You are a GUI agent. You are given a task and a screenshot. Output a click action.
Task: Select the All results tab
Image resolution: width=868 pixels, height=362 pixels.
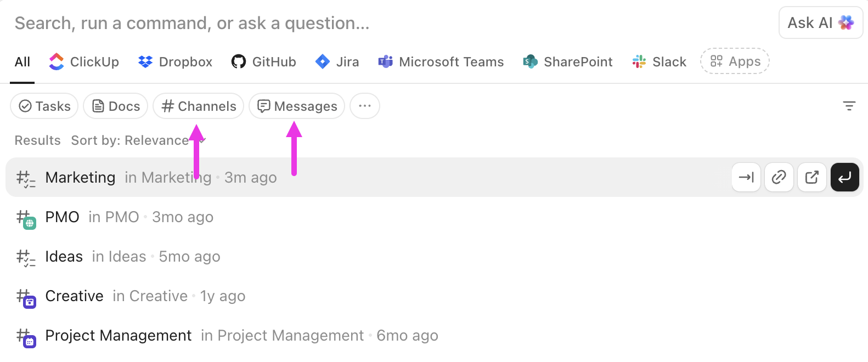pos(22,61)
